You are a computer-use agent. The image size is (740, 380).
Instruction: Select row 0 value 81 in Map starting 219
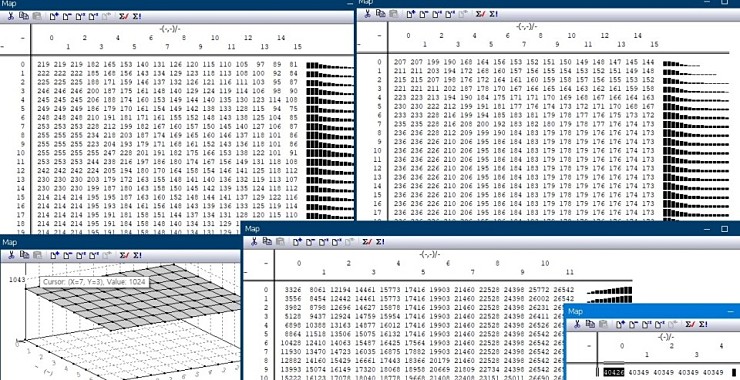[294, 64]
